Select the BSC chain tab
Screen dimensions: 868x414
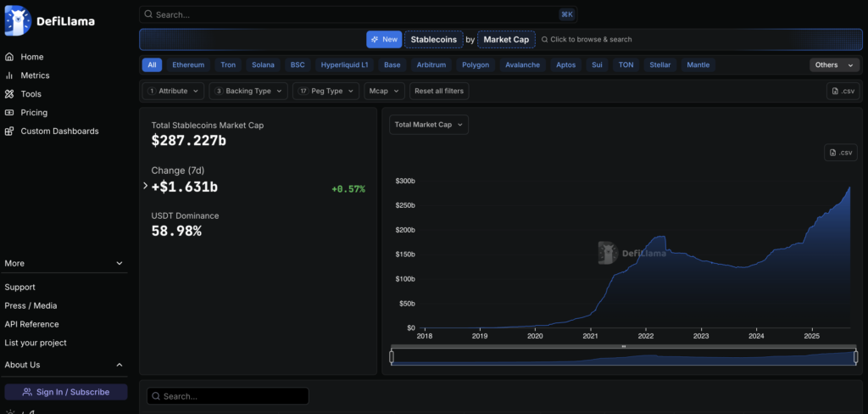click(298, 64)
